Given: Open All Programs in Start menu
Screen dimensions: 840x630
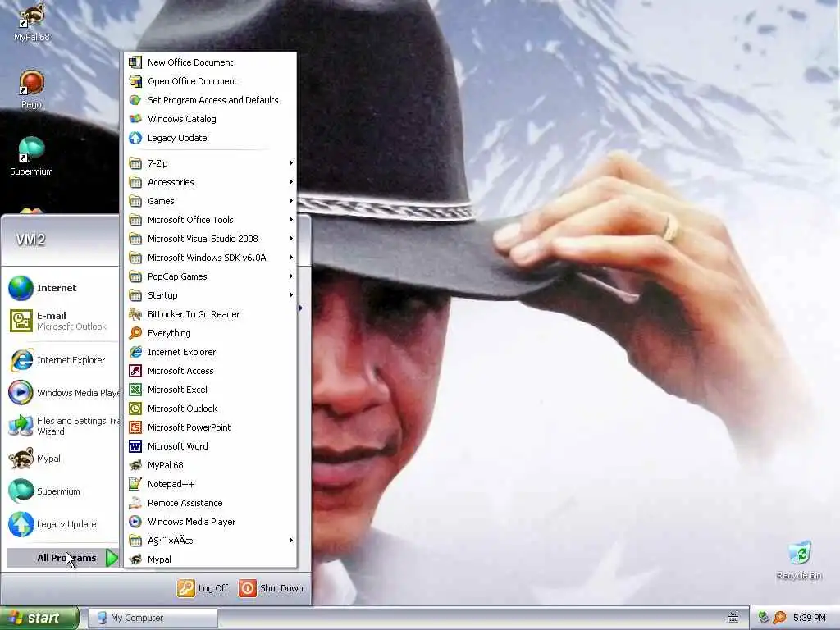Looking at the screenshot, I should click(x=62, y=558).
